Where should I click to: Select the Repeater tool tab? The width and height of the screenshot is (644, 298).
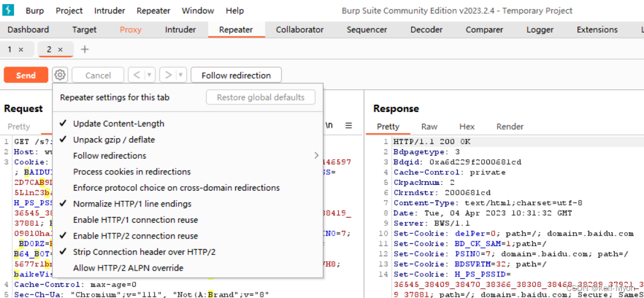click(236, 30)
